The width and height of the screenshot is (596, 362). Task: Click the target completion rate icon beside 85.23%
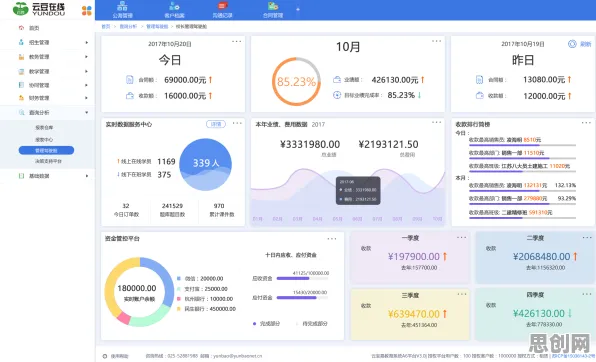337,95
